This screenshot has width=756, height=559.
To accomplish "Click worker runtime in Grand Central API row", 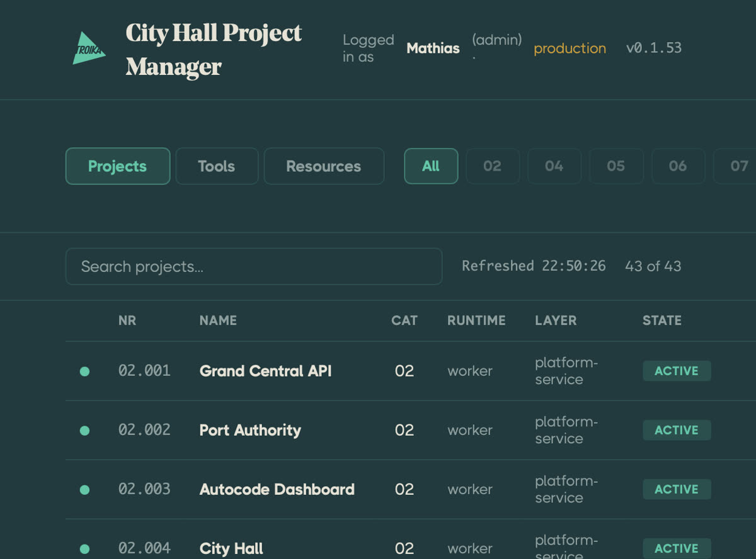I will click(470, 371).
